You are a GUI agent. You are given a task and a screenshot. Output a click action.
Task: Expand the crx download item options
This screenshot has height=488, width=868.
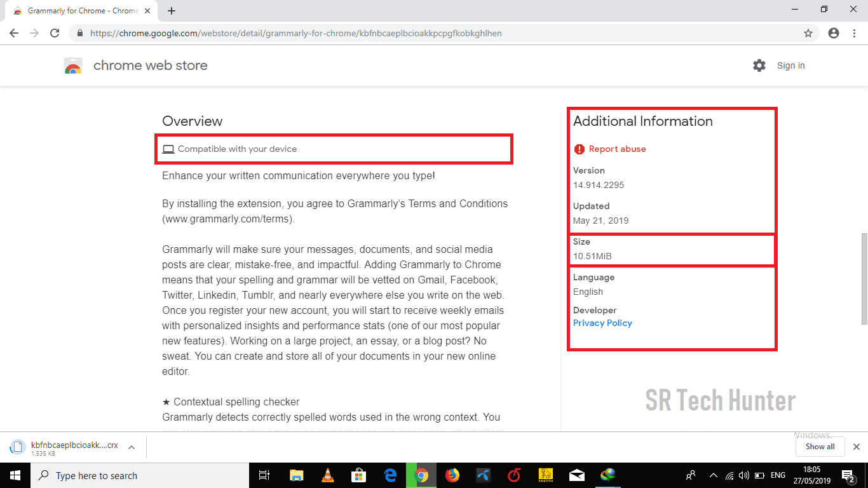132,447
